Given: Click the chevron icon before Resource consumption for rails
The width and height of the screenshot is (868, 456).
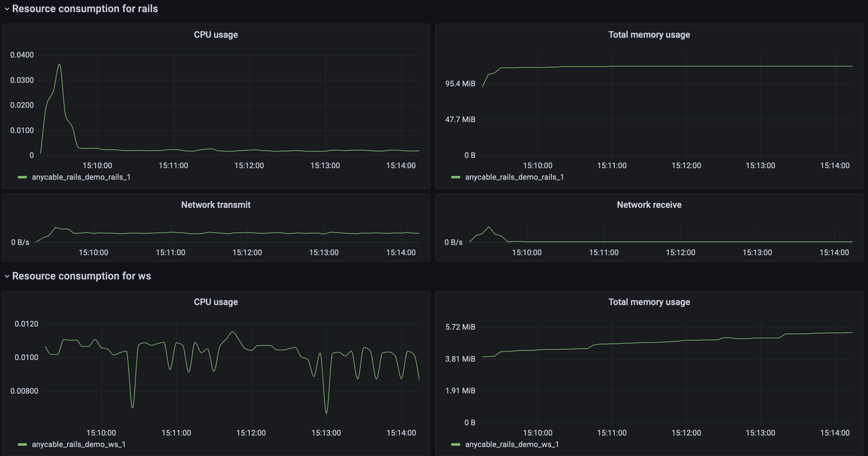Looking at the screenshot, I should tap(6, 8).
